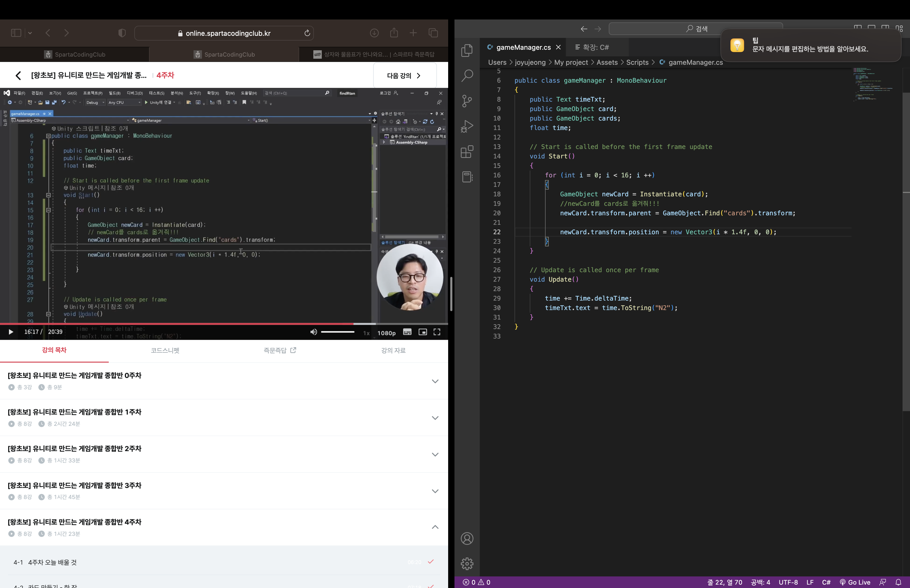910x588 pixels.
Task: Enter fullscreen on the lecture video
Action: (437, 332)
